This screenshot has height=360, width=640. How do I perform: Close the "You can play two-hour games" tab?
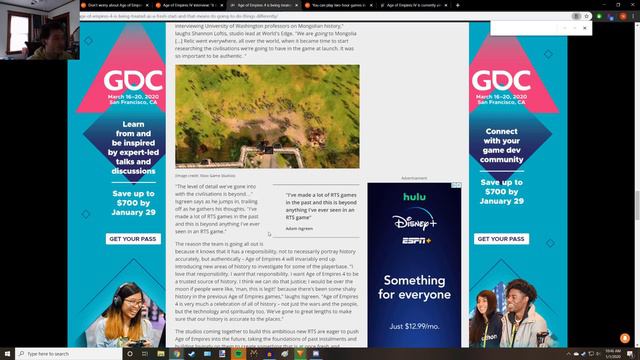click(x=371, y=5)
